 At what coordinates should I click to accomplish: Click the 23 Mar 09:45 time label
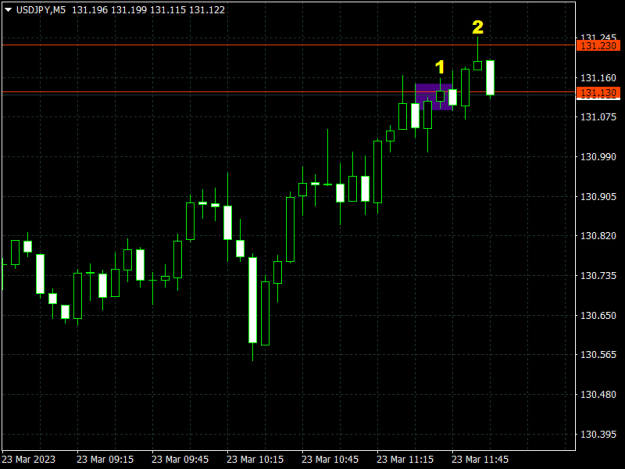tap(180, 459)
